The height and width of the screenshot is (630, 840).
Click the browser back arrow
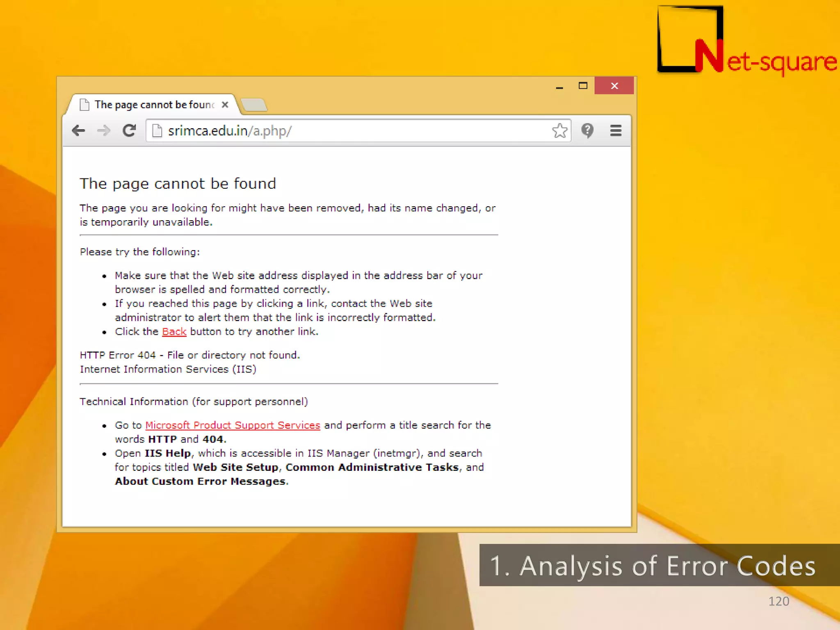click(78, 131)
